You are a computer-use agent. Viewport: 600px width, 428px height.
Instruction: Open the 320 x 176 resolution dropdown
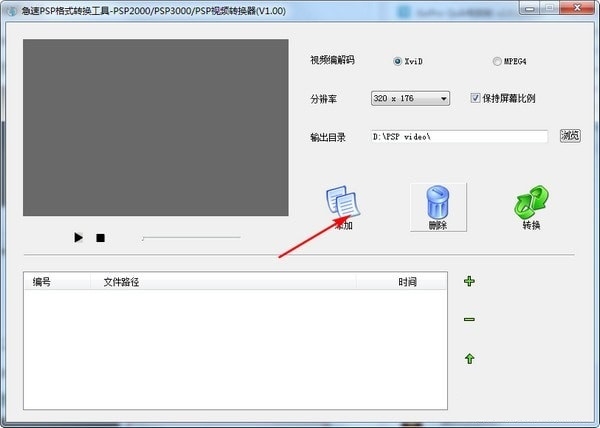(x=410, y=98)
